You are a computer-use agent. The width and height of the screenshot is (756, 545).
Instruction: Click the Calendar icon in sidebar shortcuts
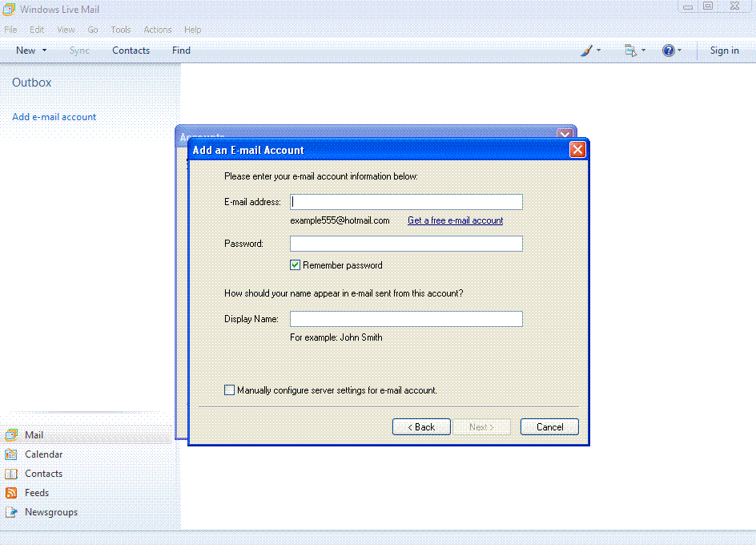11,454
